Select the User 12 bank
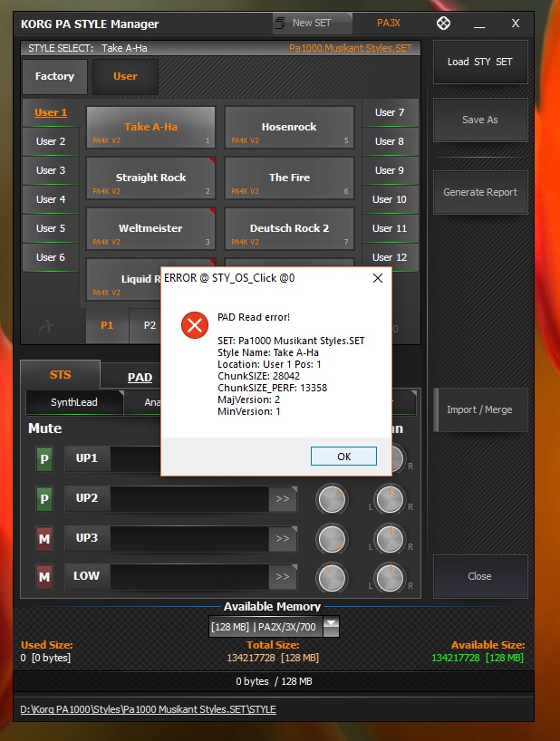560x741 pixels. (390, 257)
